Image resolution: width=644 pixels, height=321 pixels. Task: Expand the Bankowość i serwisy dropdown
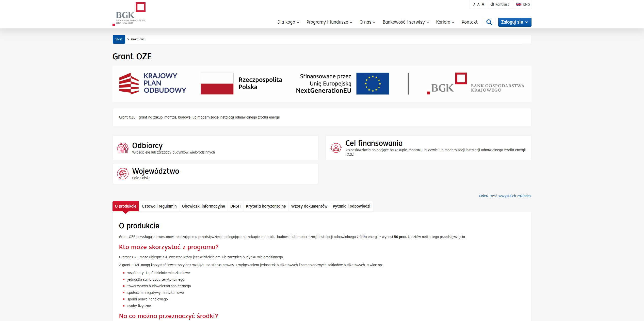pyautogui.click(x=405, y=22)
